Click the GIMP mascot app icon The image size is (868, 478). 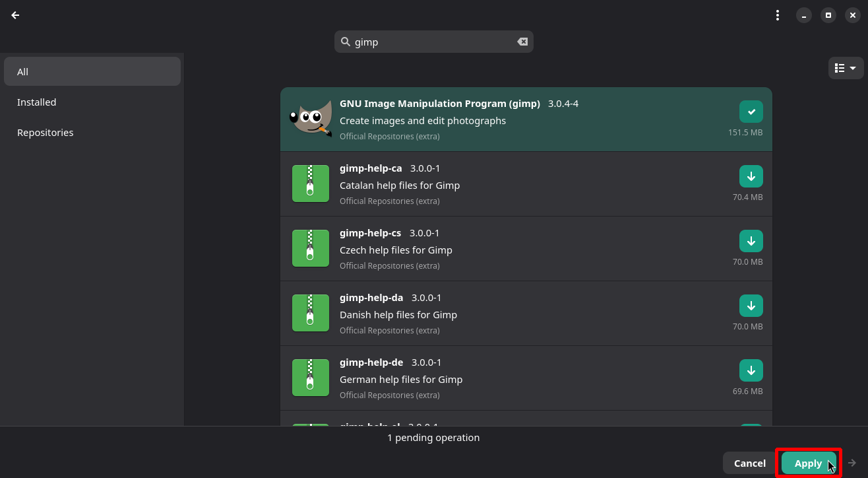310,119
